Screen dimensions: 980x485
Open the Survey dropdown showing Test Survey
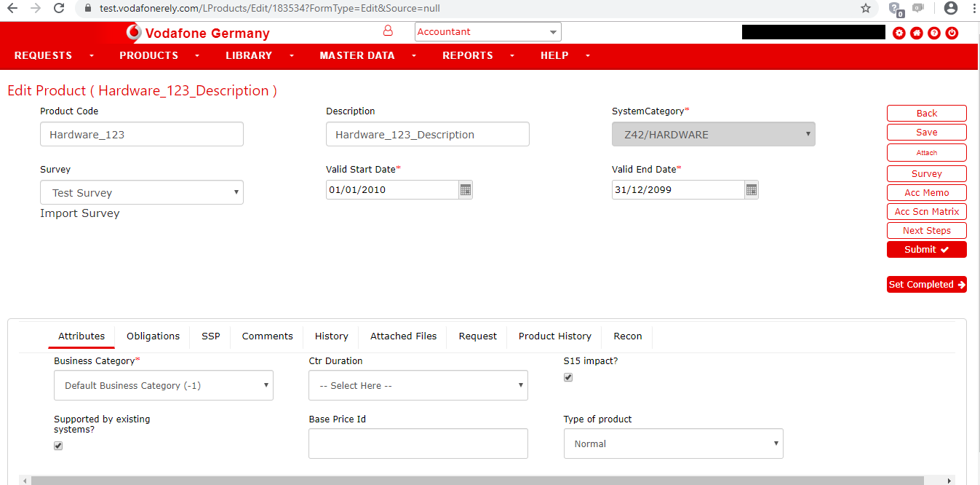142,192
